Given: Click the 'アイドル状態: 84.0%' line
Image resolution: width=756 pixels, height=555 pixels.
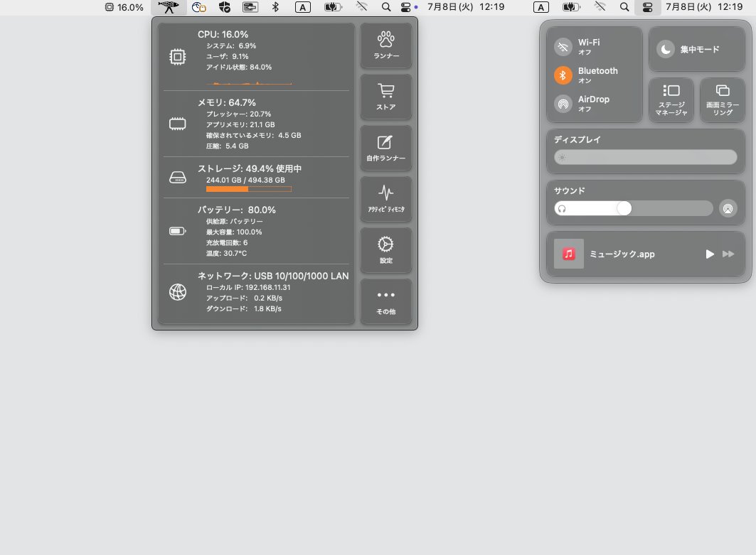Looking at the screenshot, I should 239,67.
